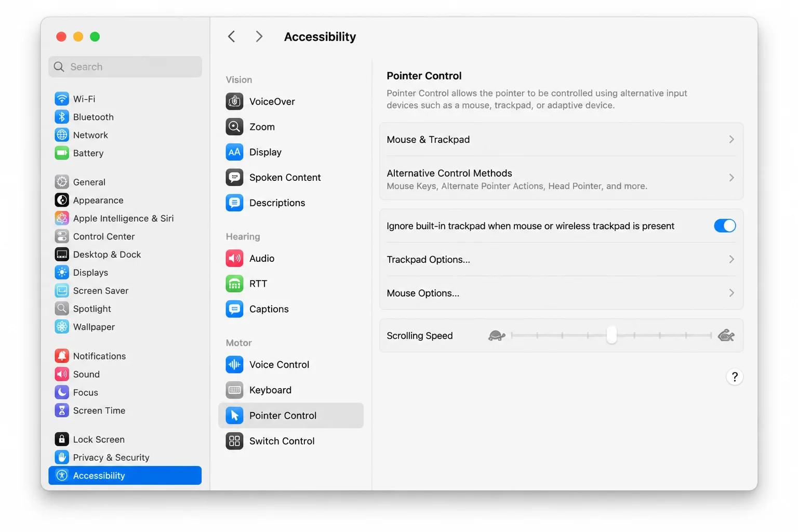The height and width of the screenshot is (532, 798).
Task: Open the Captions icon
Action: coord(234,309)
